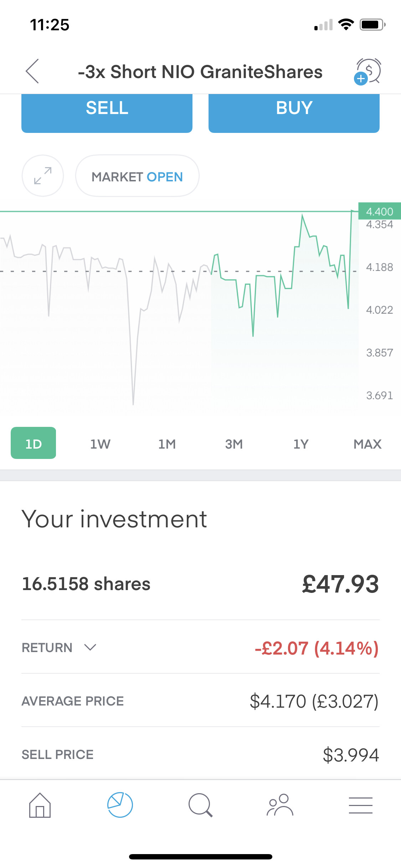Screen dimensions: 401x868
Task: Open the search magnifier icon
Action: point(200,805)
